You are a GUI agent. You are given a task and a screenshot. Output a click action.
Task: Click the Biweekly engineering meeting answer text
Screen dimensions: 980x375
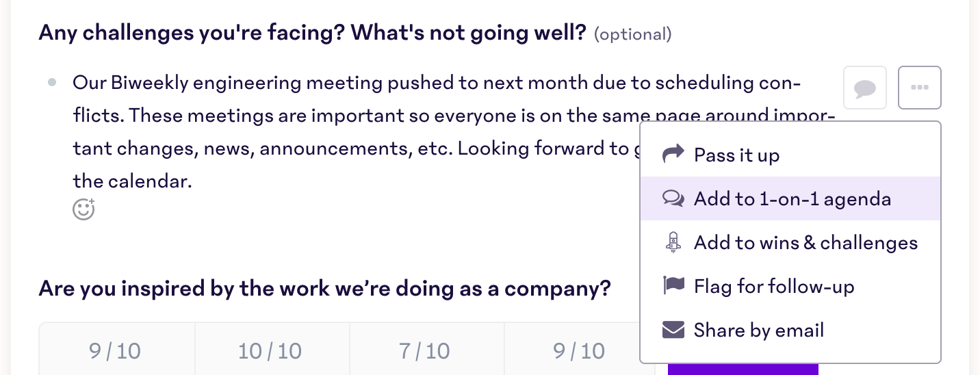click(454, 132)
